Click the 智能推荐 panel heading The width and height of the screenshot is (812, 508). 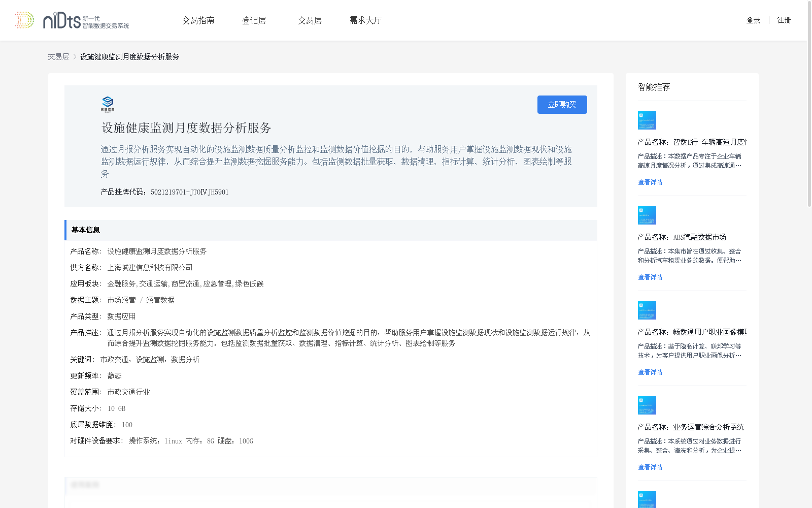654,87
